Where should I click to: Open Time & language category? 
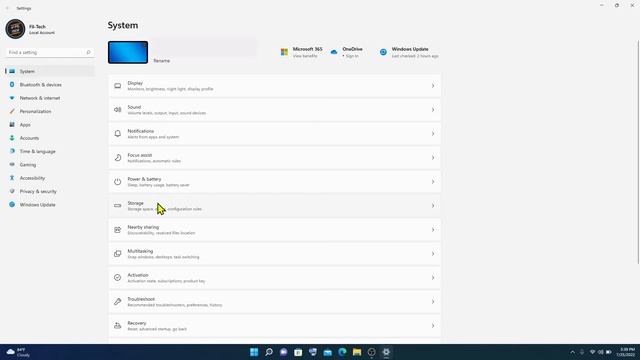50,151
